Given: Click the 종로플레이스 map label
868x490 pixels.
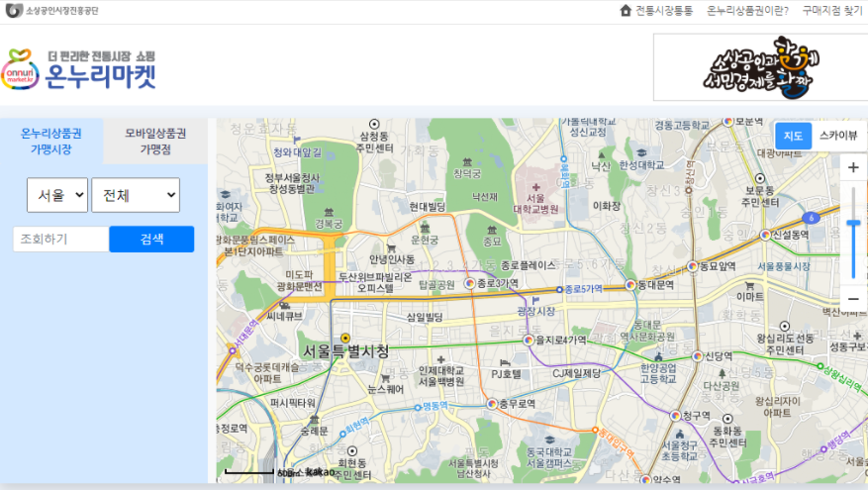Looking at the screenshot, I should point(529,265).
